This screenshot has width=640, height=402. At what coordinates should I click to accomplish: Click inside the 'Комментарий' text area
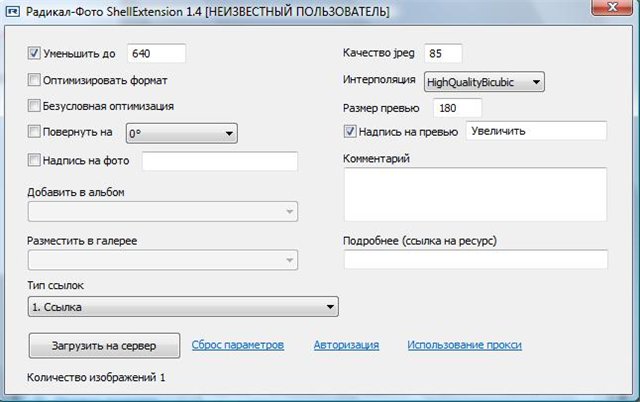[476, 195]
